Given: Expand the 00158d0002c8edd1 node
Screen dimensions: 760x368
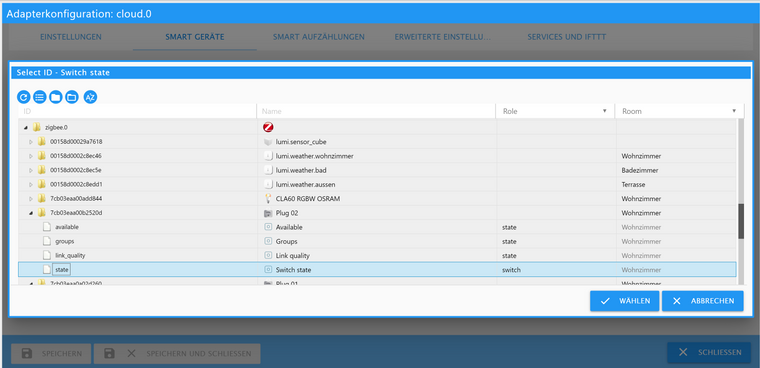Looking at the screenshot, I should (x=31, y=184).
